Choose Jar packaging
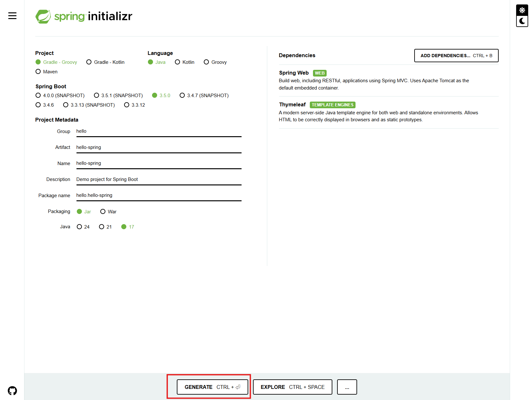 click(84, 212)
